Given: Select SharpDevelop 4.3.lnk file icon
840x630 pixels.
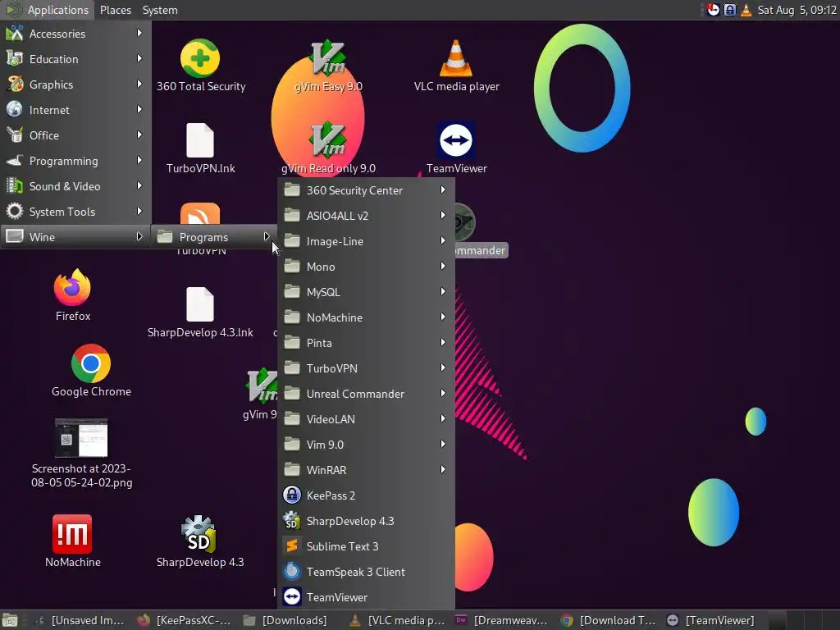Looking at the screenshot, I should click(200, 313).
